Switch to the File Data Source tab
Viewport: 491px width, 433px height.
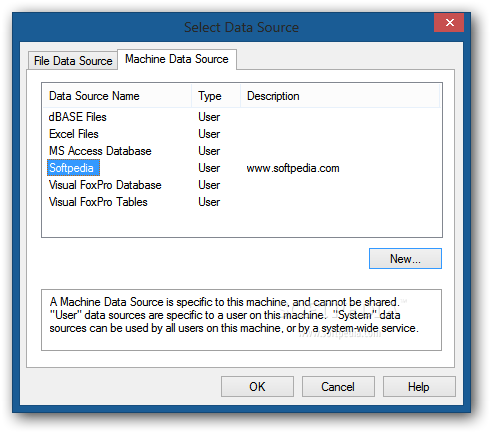coord(73,61)
